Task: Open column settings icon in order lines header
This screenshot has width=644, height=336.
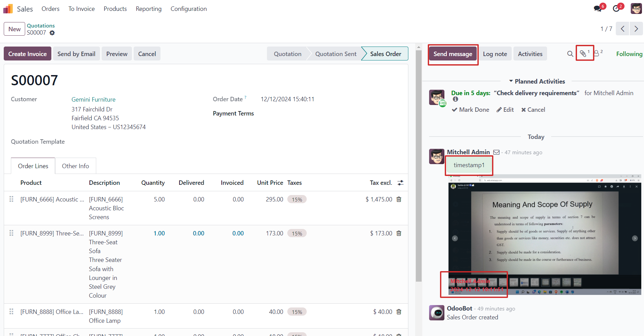Action: tap(401, 183)
